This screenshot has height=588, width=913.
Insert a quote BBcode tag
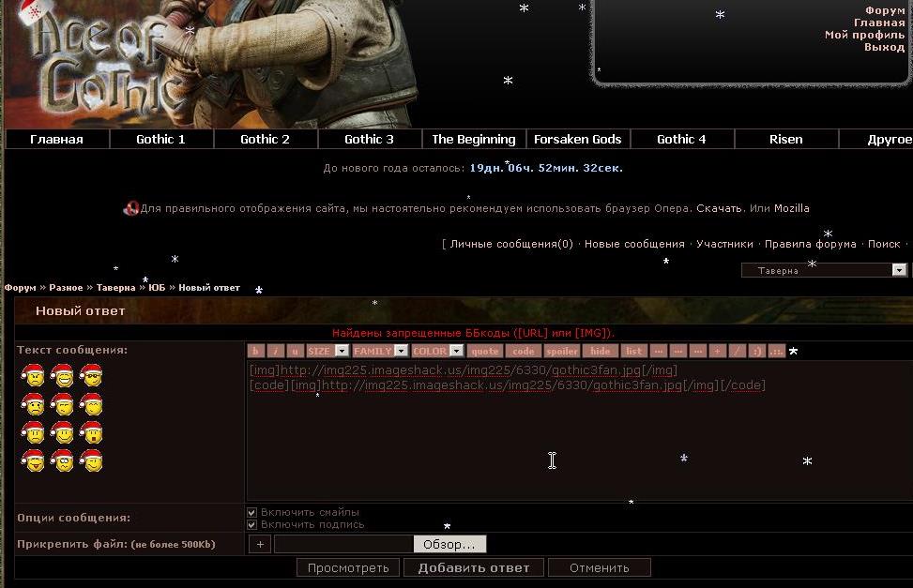[485, 351]
